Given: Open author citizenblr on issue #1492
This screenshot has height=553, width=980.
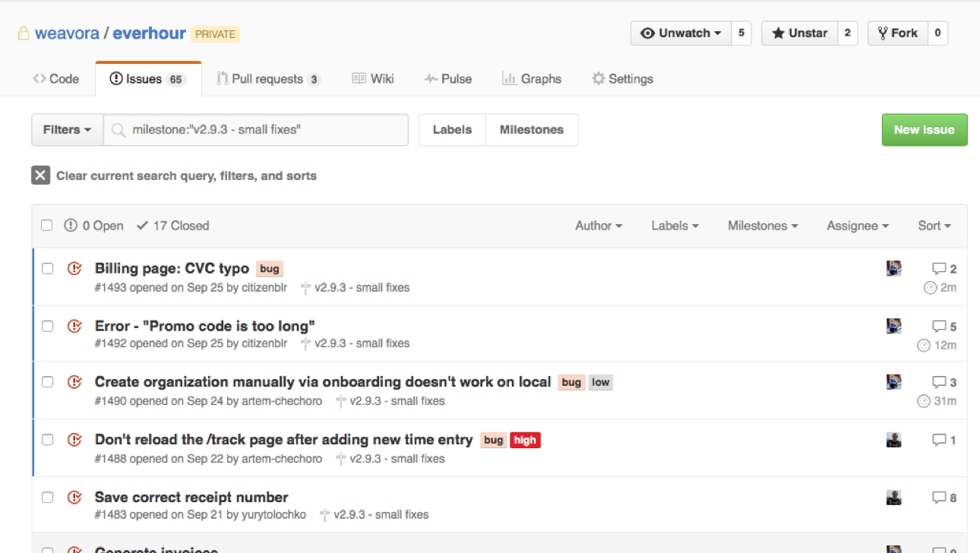Looking at the screenshot, I should 264,343.
